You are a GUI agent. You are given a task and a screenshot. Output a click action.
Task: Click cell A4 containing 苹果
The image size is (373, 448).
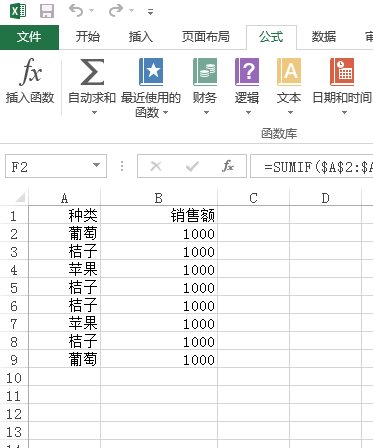[65, 269]
